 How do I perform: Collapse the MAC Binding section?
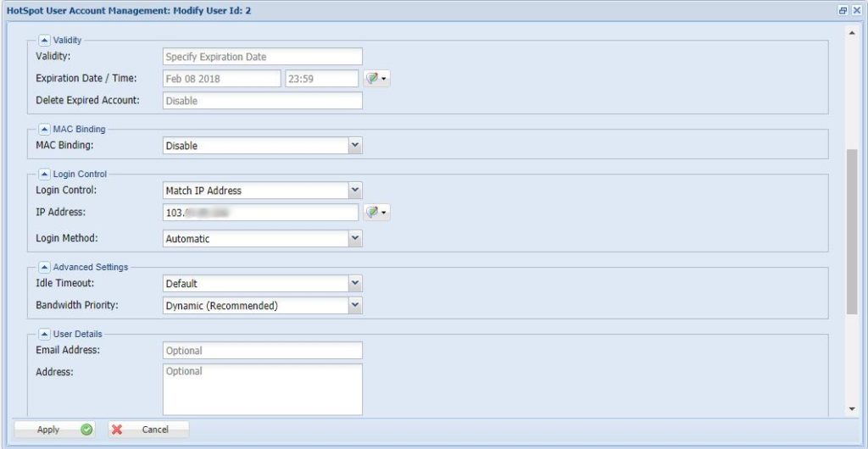[45, 129]
